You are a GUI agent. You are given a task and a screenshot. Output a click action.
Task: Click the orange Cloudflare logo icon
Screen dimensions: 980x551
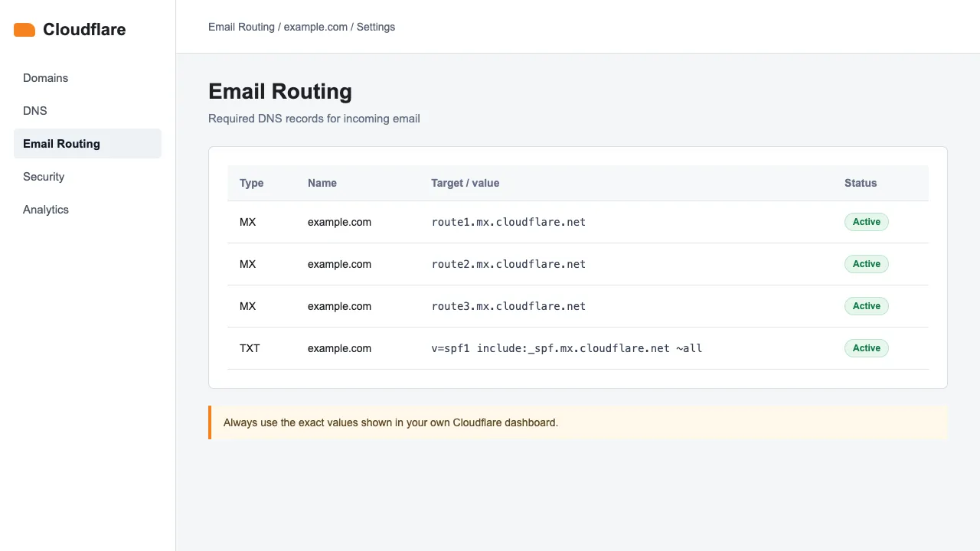point(24,30)
